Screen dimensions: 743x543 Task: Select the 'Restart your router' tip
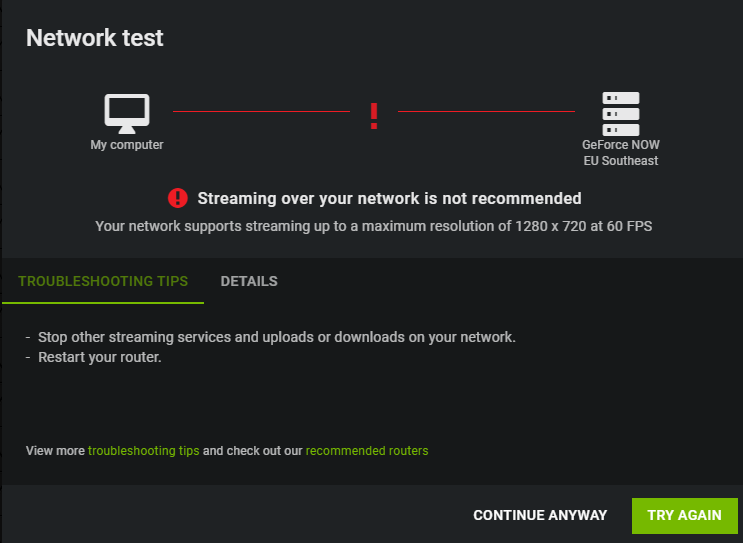[x=100, y=357]
